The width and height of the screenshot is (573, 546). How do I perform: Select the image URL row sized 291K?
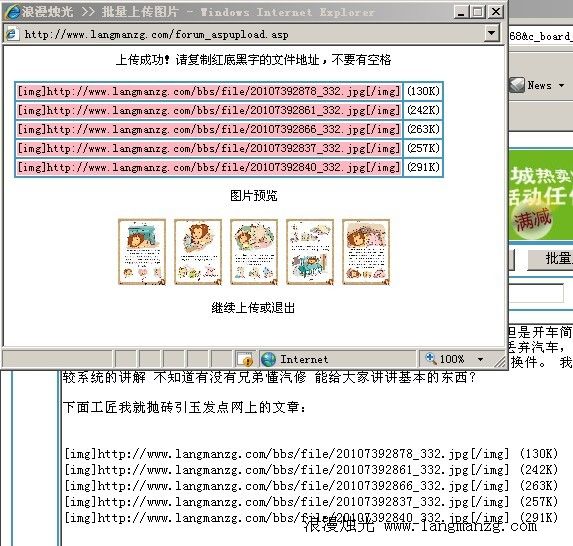[x=209, y=167]
